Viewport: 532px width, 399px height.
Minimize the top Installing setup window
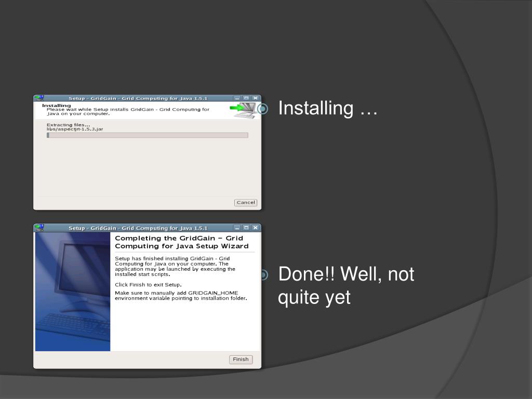[x=237, y=98]
